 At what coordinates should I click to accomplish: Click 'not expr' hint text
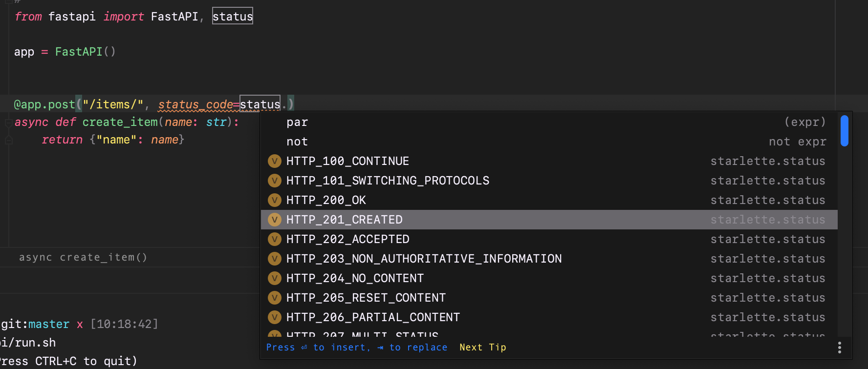click(797, 142)
